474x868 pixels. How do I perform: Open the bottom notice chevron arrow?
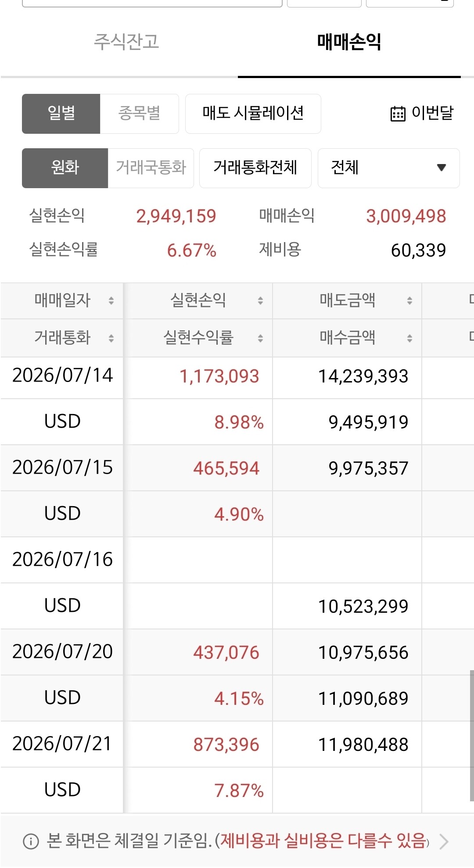click(x=444, y=841)
